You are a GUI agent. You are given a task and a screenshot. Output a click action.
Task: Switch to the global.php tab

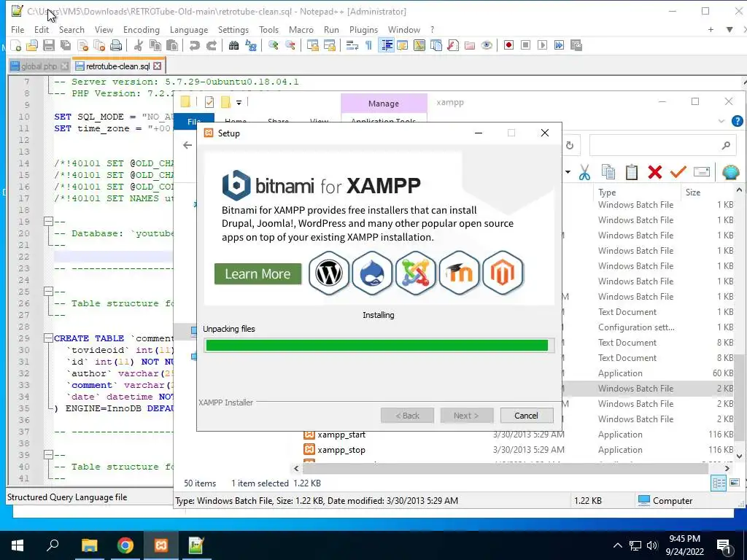coord(39,66)
